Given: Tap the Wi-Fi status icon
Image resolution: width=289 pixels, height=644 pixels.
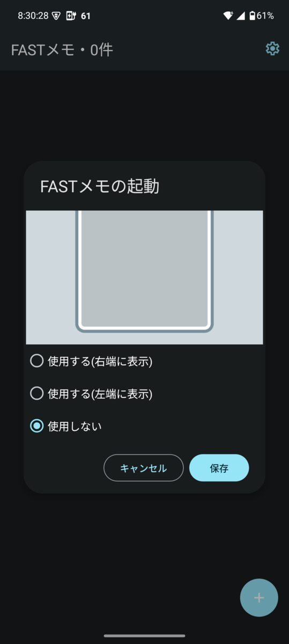Looking at the screenshot, I should 228,16.
